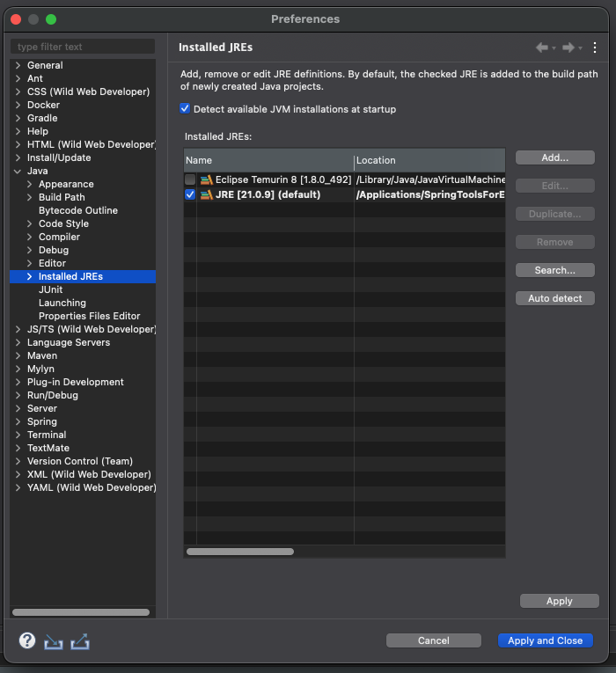Image resolution: width=616 pixels, height=673 pixels.
Task: Open Properties Files Editor preferences
Action: coord(89,316)
